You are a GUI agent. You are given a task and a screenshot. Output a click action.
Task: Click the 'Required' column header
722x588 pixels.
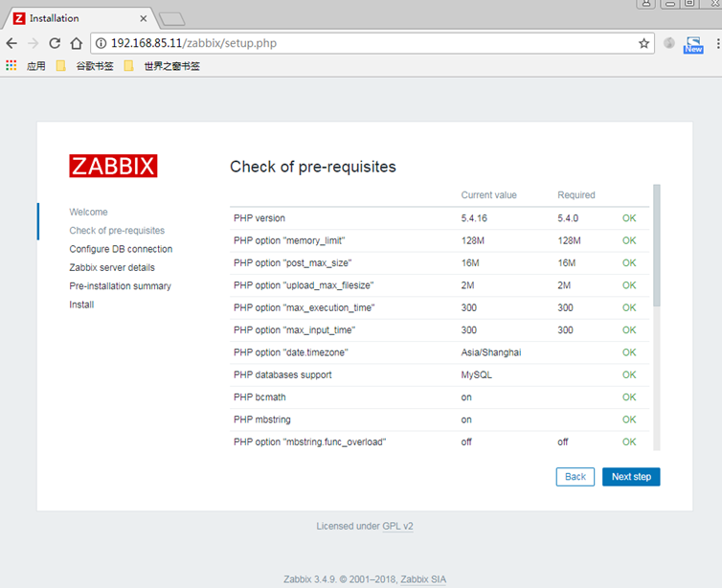point(576,195)
